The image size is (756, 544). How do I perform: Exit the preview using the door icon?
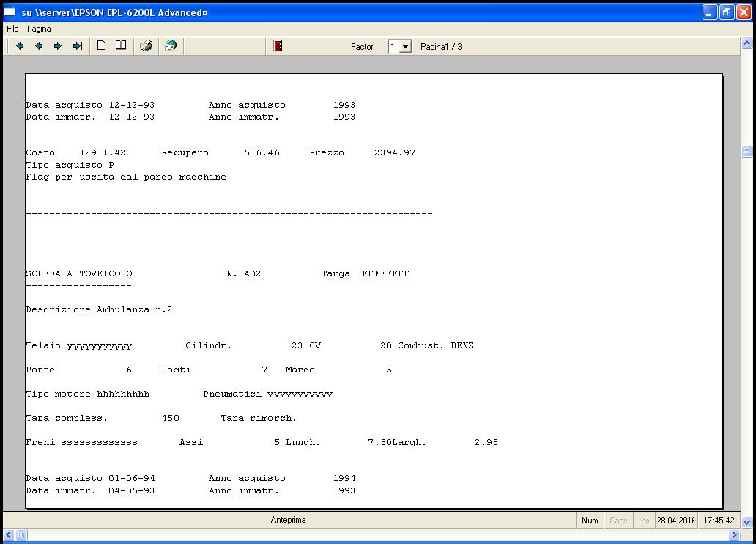pos(278,46)
